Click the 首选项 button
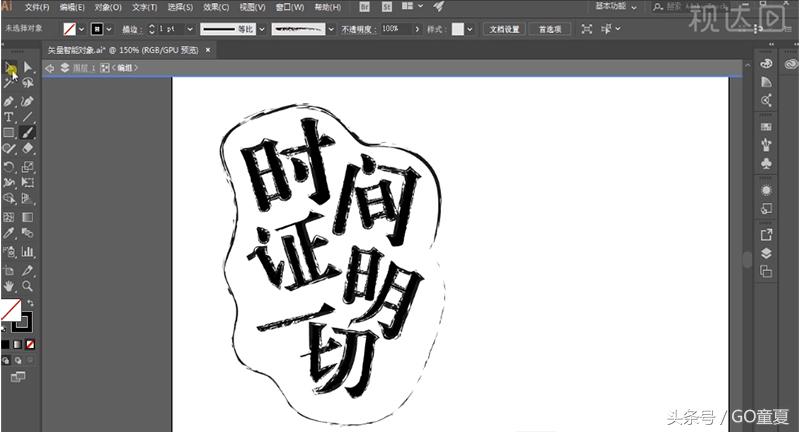 (x=550, y=29)
